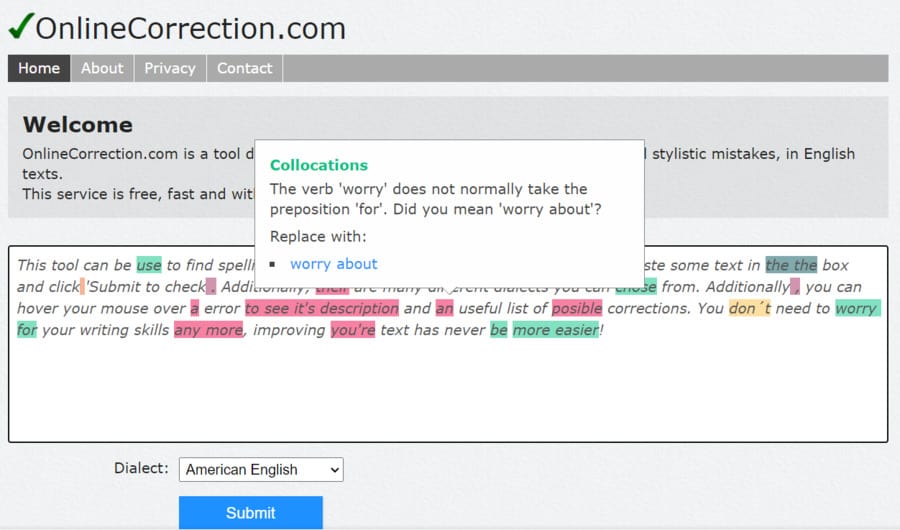Click the highlighted word 'for'
Image resolution: width=900 pixels, height=530 pixels.
click(x=27, y=330)
